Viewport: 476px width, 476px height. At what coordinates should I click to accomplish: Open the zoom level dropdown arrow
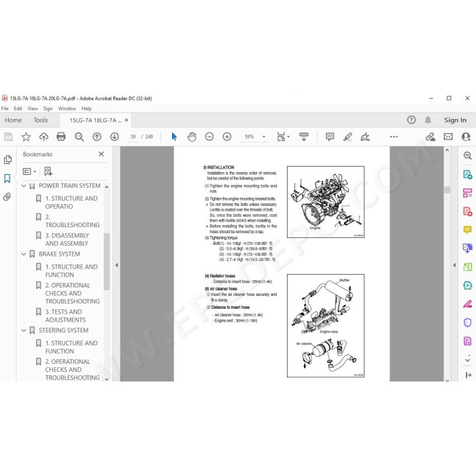point(264,137)
